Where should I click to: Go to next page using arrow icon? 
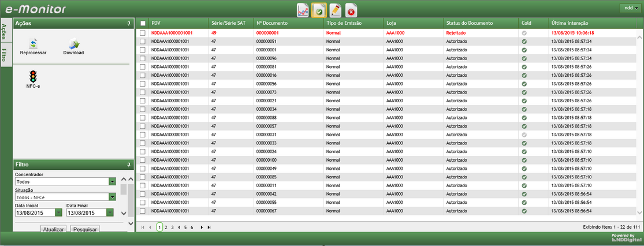point(202,228)
